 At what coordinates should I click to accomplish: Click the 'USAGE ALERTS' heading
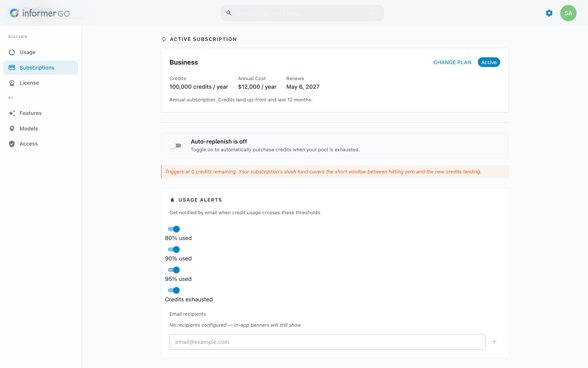200,200
